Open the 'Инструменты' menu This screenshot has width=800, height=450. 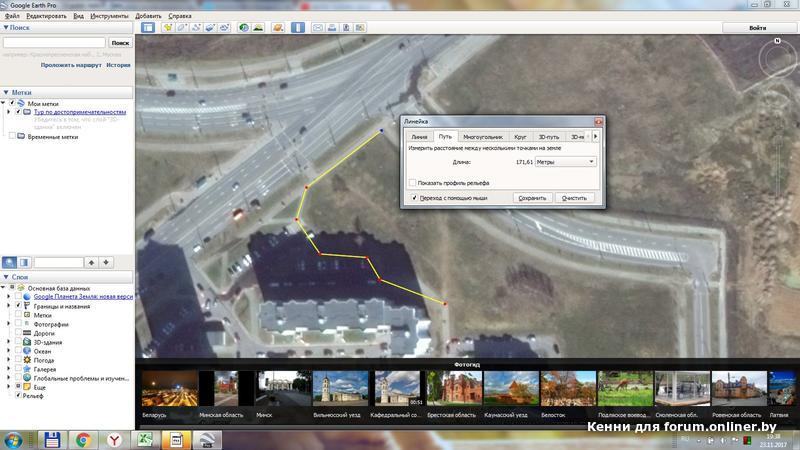(108, 17)
